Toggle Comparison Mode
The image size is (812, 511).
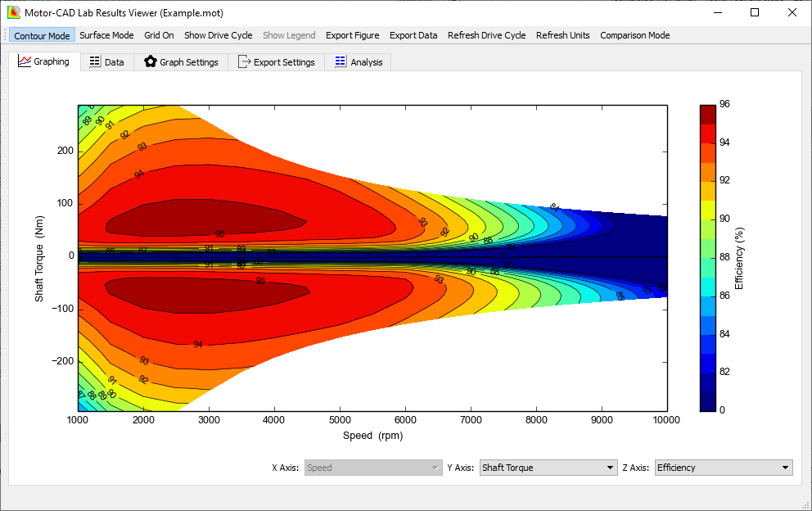tap(635, 35)
